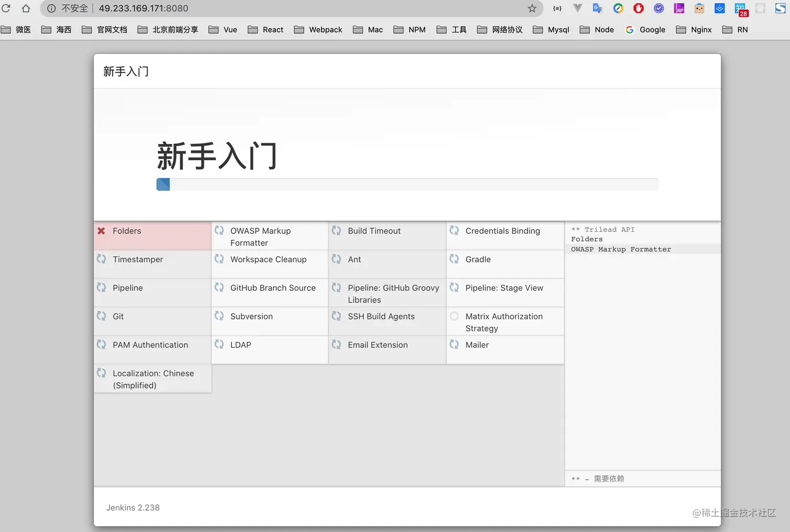Click OWASP Markup Formatter in the install log
Viewport: 790px width, 532px height.
621,249
